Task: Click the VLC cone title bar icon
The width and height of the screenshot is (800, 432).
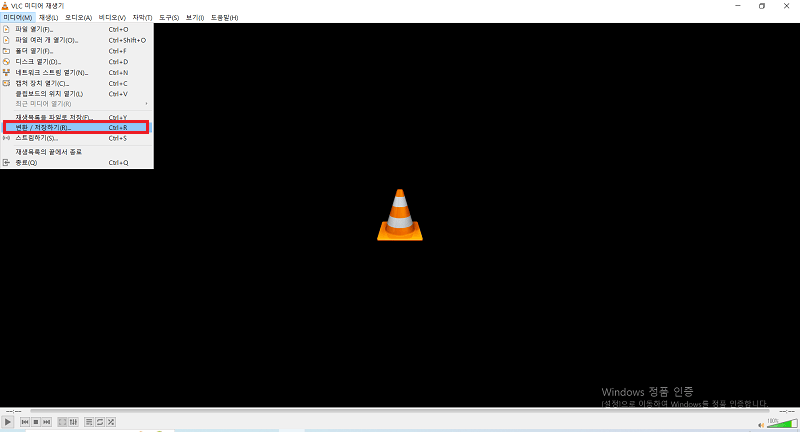Action: (x=5, y=6)
